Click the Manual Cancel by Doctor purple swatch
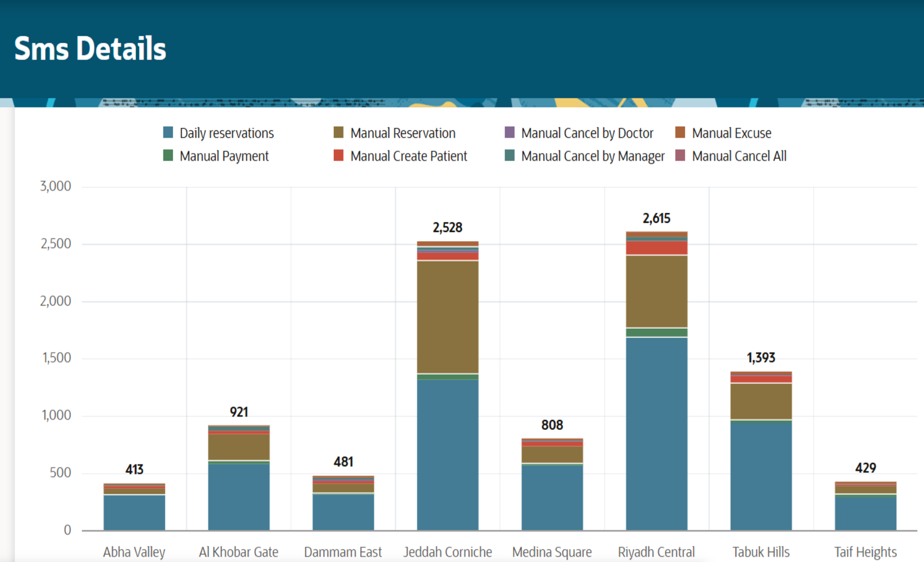This screenshot has width=924, height=562. click(510, 132)
